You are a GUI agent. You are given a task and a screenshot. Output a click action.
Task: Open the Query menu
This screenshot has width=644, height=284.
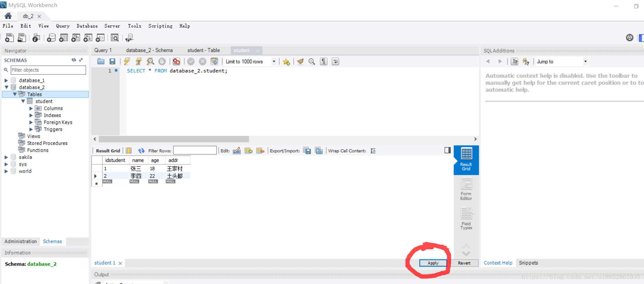63,26
